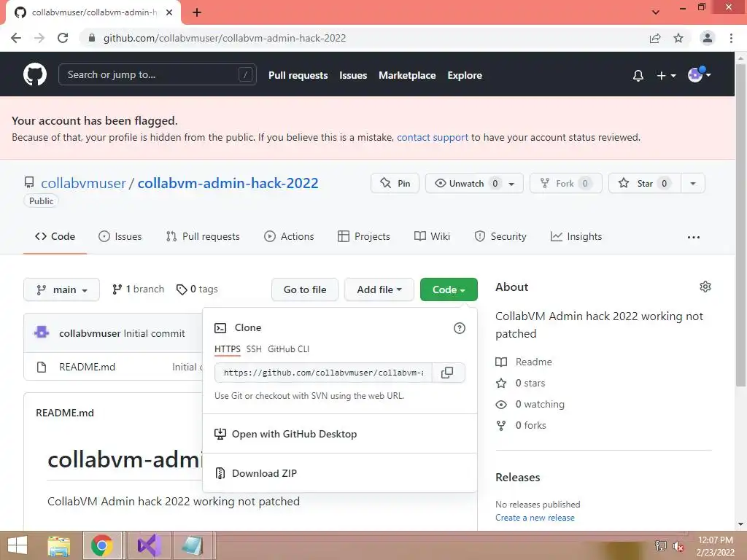Open the 0 tags link
747x560 pixels.
tap(197, 289)
